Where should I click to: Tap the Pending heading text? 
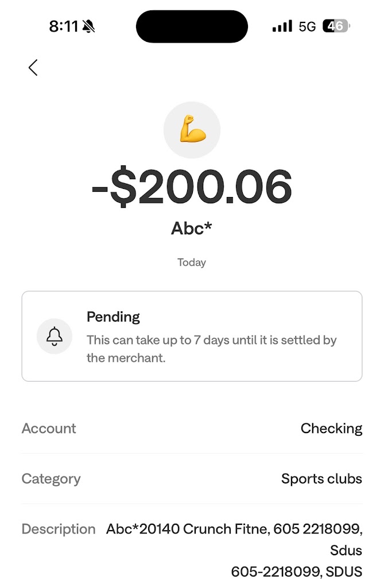click(x=113, y=317)
